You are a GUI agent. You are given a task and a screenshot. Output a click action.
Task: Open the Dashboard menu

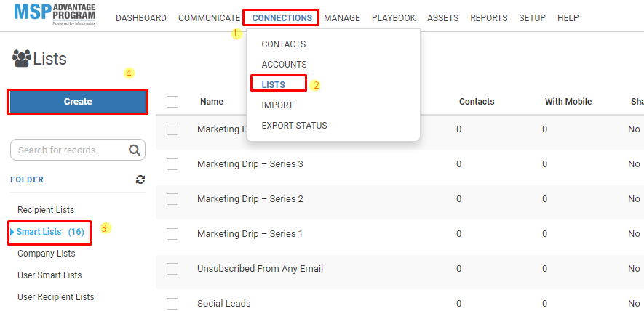(141, 18)
